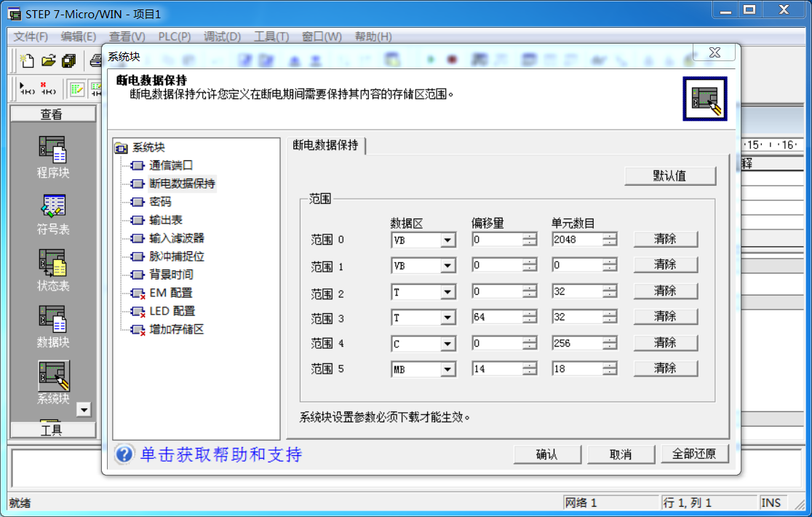Open the 窗口(W) menu
Viewport: 812px width, 517px height.
322,37
